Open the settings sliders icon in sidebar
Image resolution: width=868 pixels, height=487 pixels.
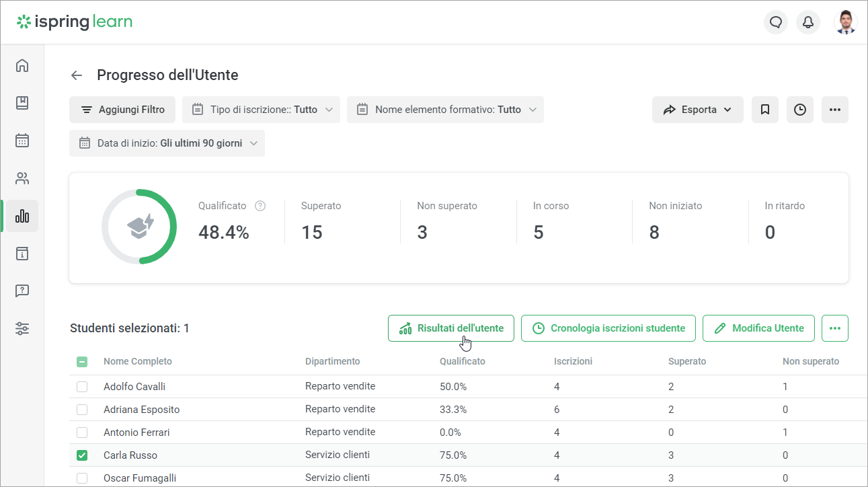22,329
